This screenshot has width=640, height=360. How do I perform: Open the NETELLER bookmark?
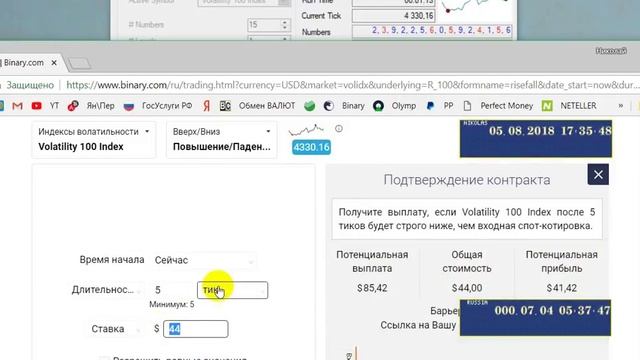[x=569, y=106]
